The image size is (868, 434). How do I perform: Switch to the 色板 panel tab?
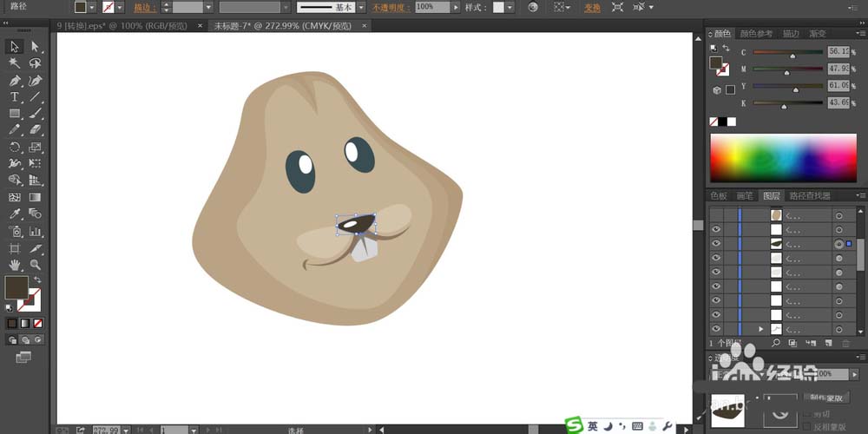pyautogui.click(x=719, y=195)
